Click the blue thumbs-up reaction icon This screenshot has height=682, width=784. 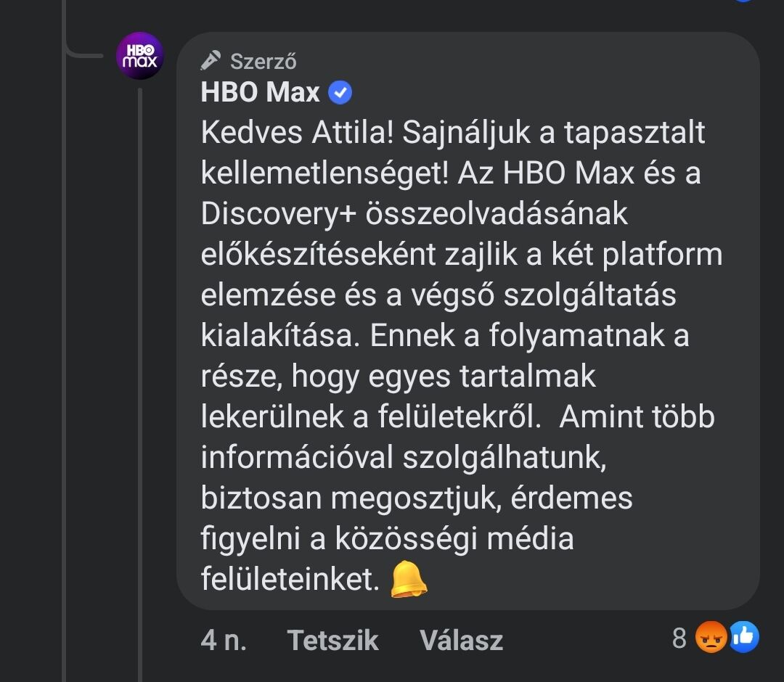click(x=743, y=637)
